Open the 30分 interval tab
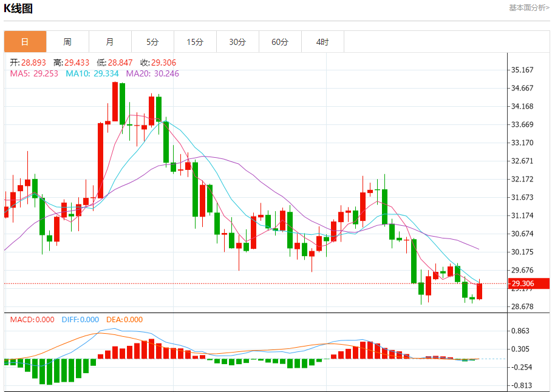The image size is (552, 392). [237, 42]
